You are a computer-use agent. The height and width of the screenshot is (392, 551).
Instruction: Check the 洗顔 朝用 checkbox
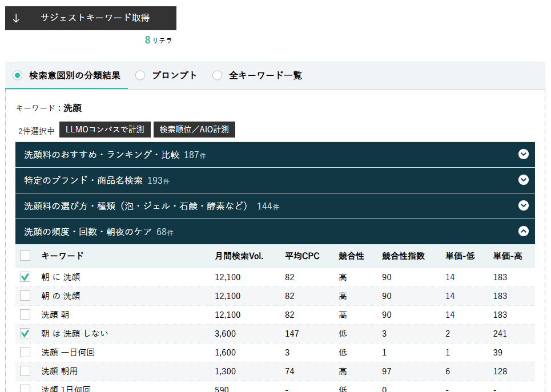point(25,371)
